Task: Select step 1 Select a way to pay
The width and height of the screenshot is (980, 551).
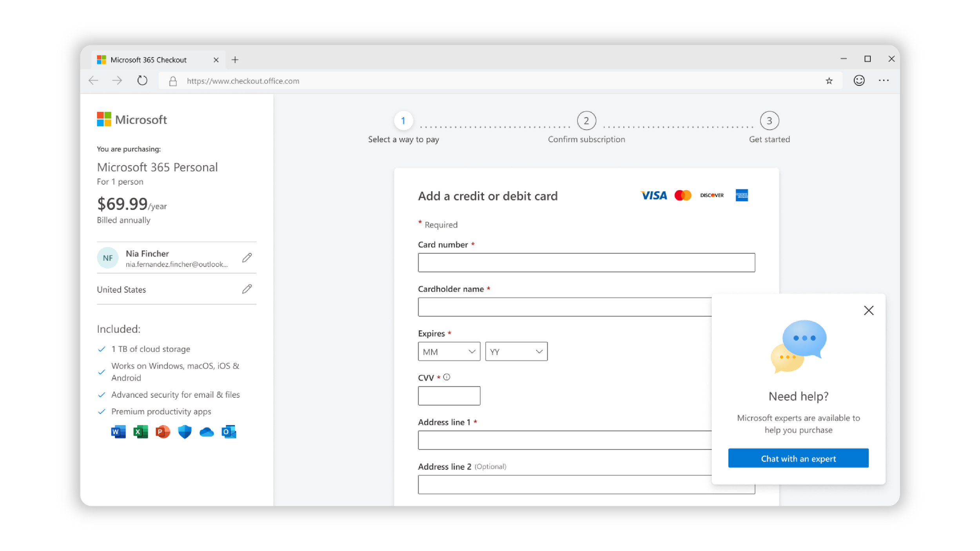Action: (403, 121)
